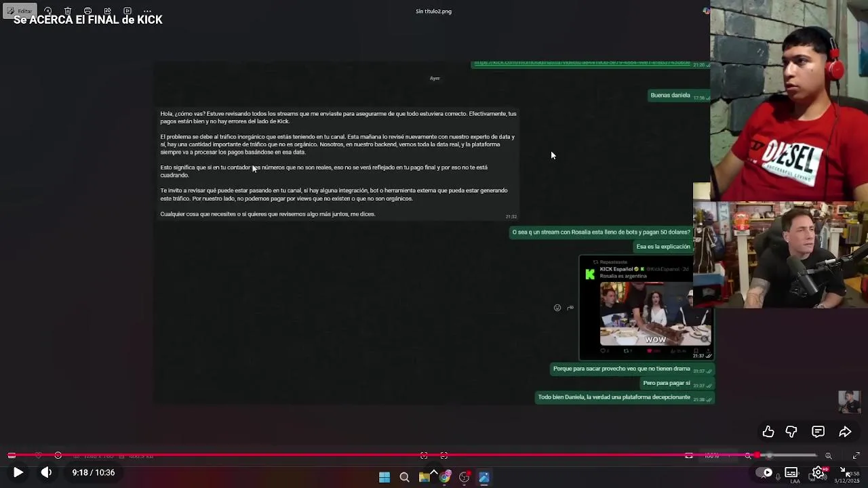Mute the video volume

pos(46,472)
